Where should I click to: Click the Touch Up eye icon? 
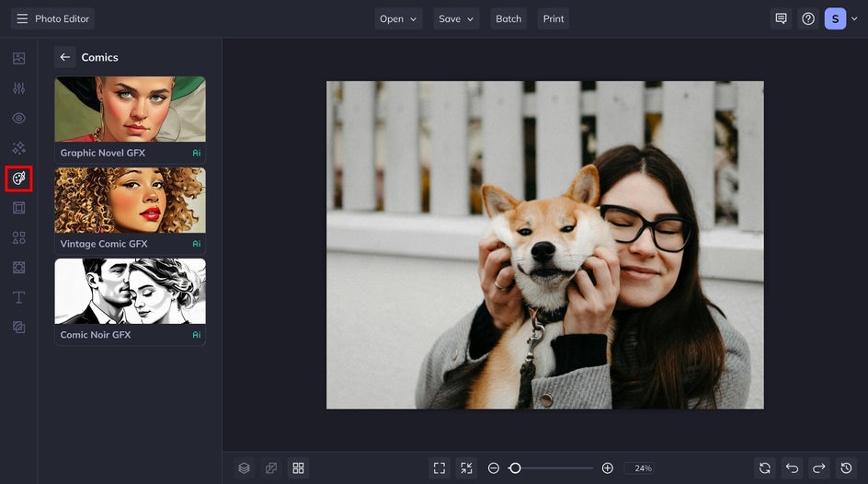[18, 119]
